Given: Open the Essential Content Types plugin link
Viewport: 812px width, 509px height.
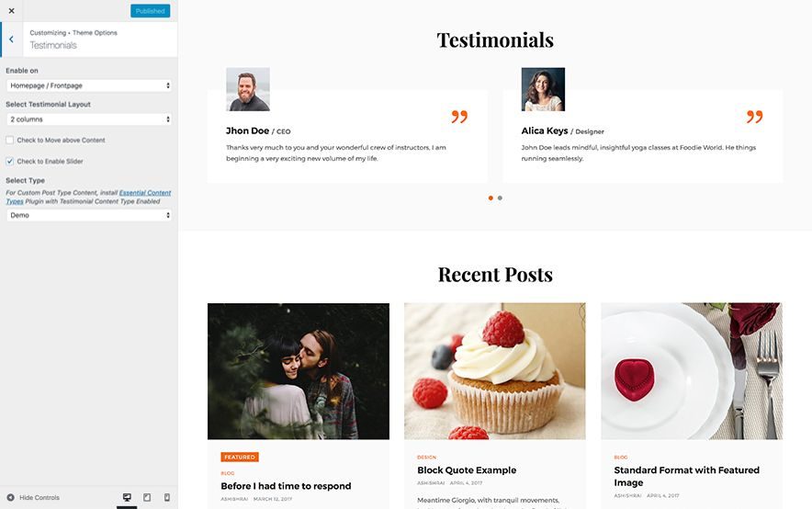Looking at the screenshot, I should 88,197.
